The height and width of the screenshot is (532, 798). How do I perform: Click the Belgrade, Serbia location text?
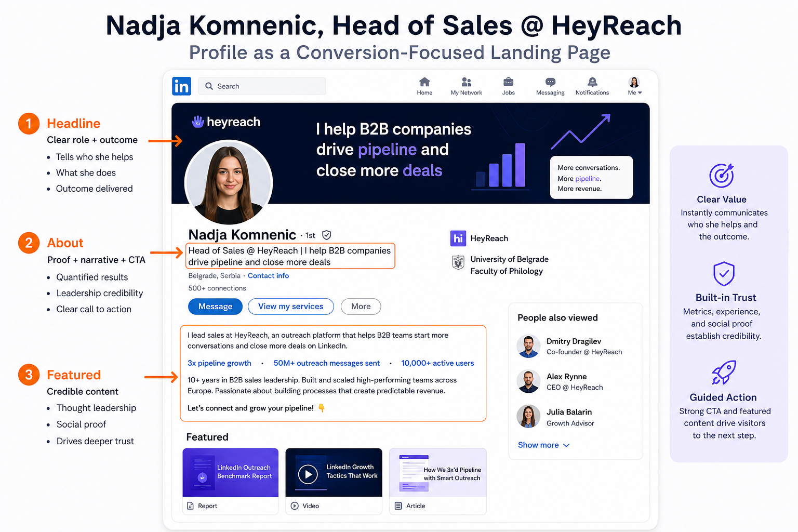coord(214,276)
